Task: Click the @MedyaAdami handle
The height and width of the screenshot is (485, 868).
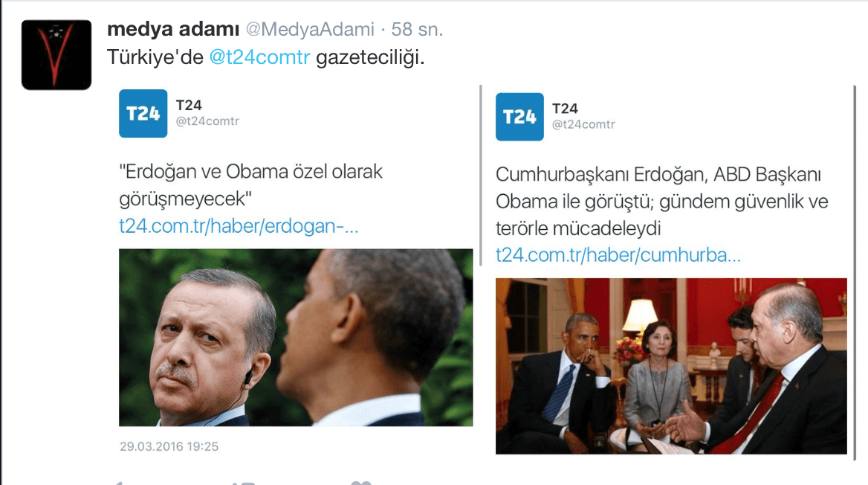Action: [x=309, y=29]
